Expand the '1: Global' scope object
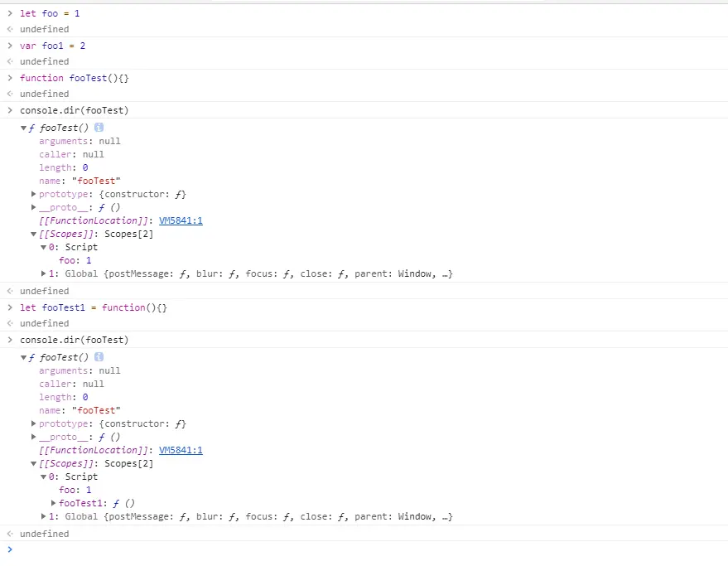This screenshot has width=728, height=566. click(x=43, y=273)
